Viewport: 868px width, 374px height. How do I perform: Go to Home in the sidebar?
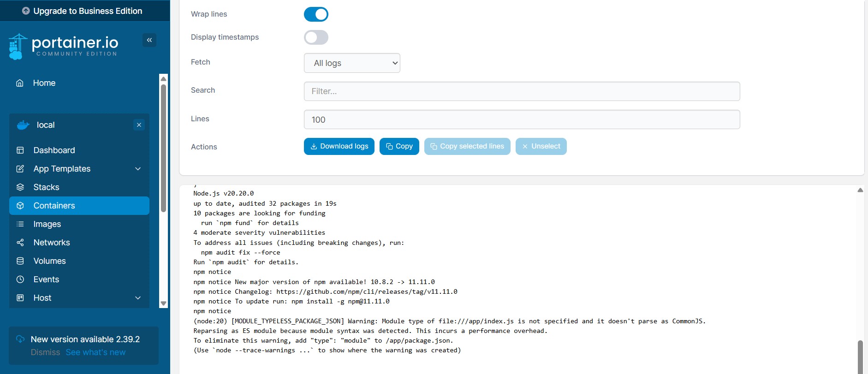44,83
